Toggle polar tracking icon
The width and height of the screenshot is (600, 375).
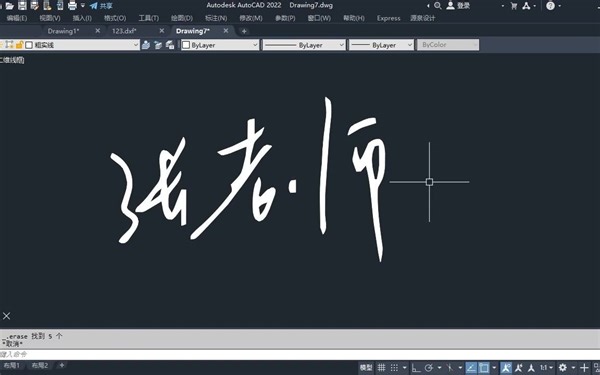429,368
